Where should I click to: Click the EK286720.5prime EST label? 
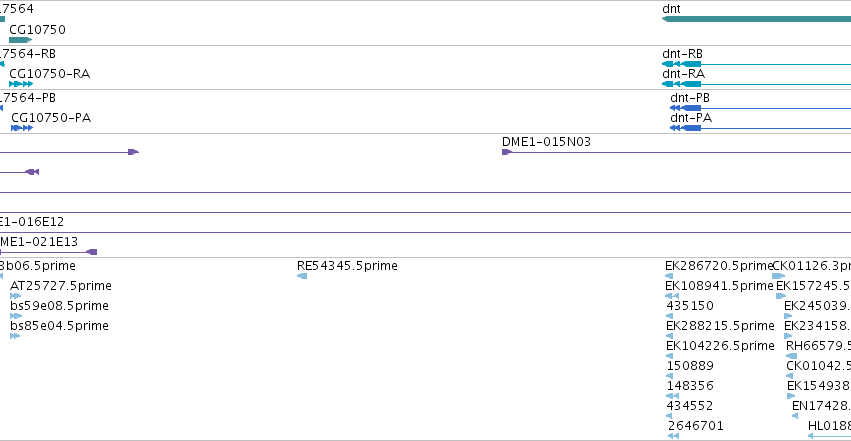tap(719, 266)
